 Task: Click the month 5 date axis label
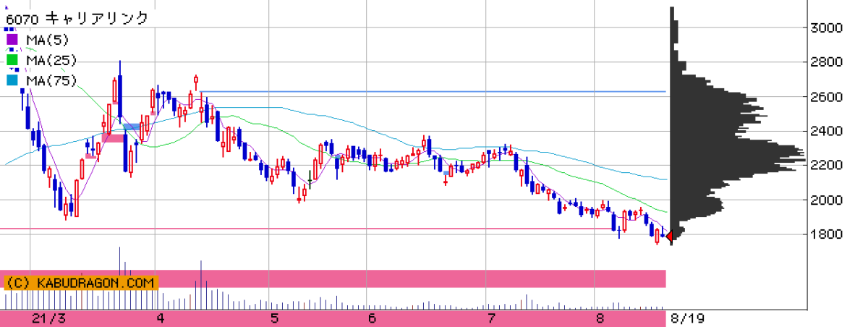[274, 318]
